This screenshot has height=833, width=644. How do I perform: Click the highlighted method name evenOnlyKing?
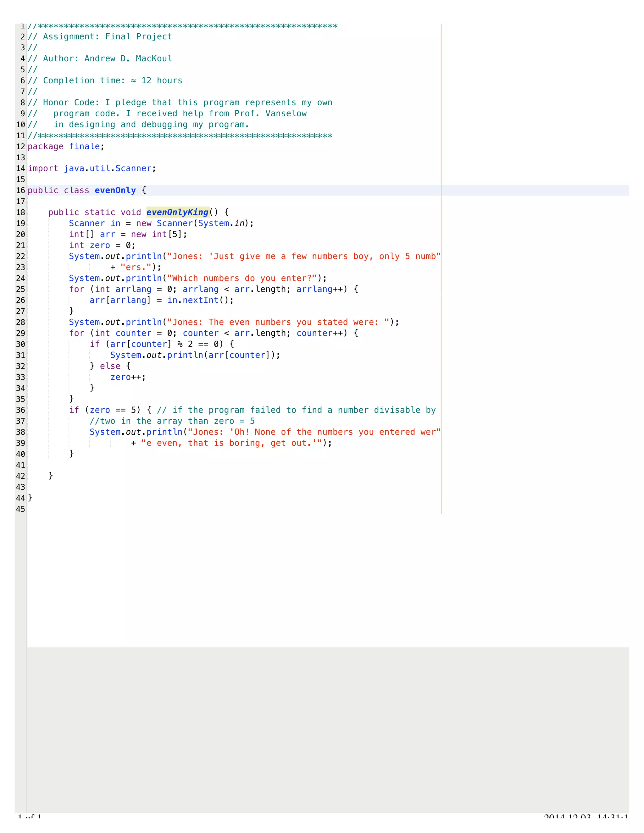pos(177,212)
